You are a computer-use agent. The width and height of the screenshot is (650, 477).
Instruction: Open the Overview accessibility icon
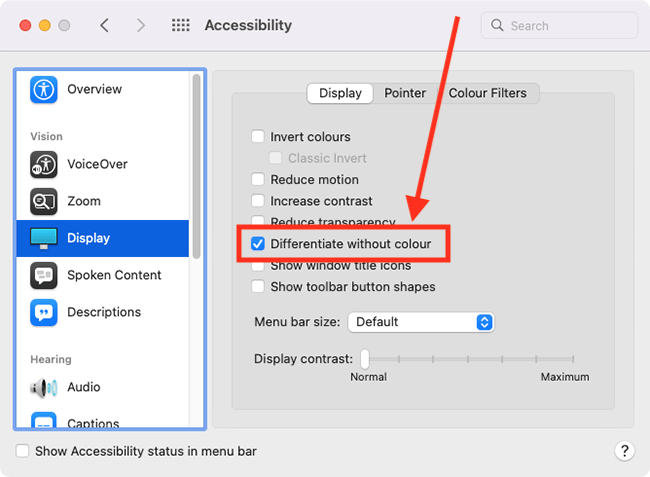click(44, 90)
